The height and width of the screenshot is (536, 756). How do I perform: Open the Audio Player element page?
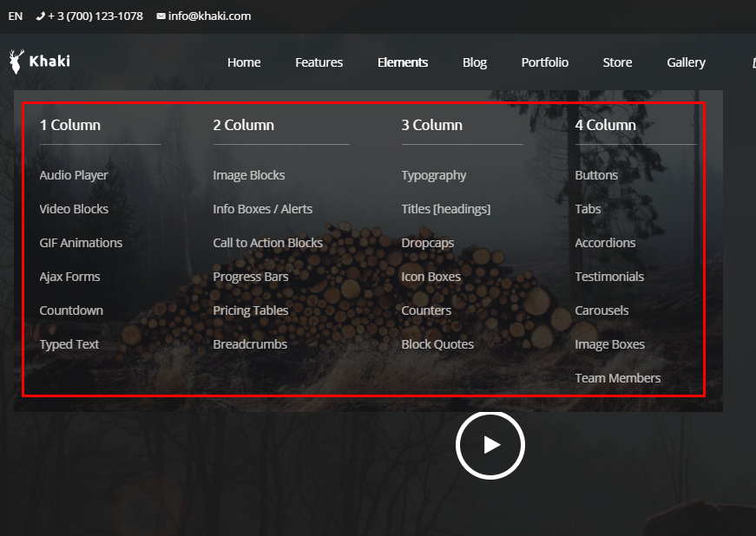(74, 175)
